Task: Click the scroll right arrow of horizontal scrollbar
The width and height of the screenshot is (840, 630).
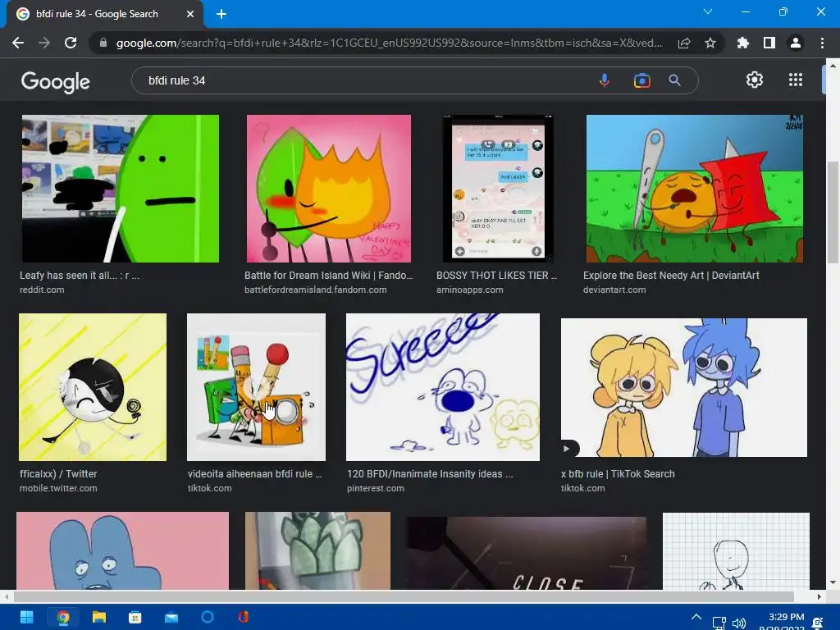Action: pyautogui.click(x=819, y=597)
